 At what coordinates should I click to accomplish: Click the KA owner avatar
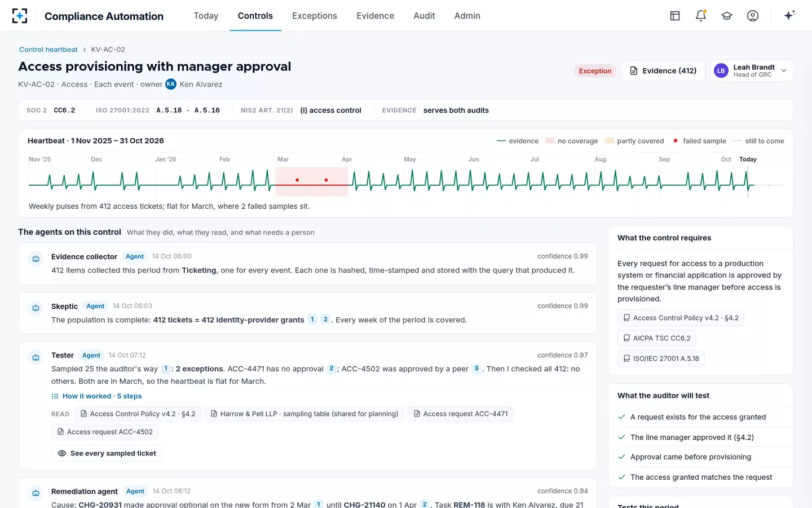(x=171, y=84)
